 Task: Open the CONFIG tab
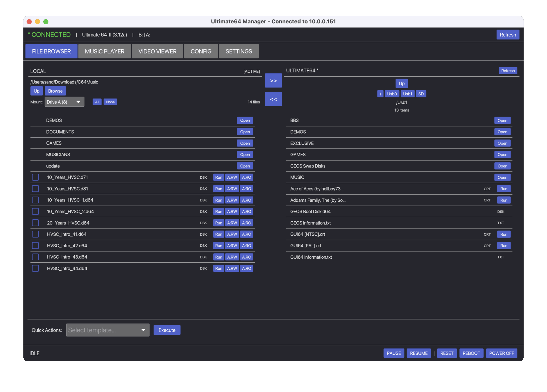201,51
